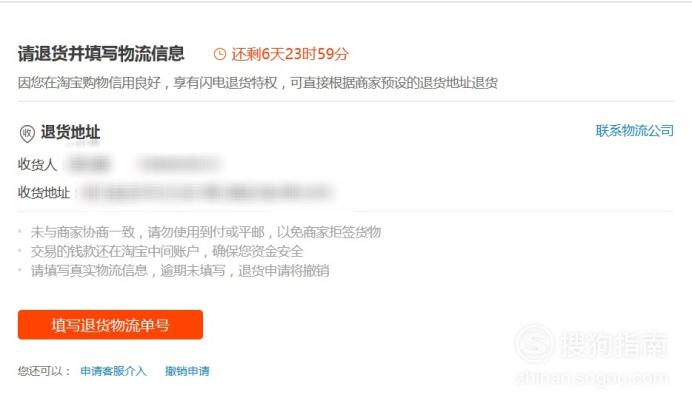Click the notice about 到付或平邮

pyautogui.click(x=206, y=232)
